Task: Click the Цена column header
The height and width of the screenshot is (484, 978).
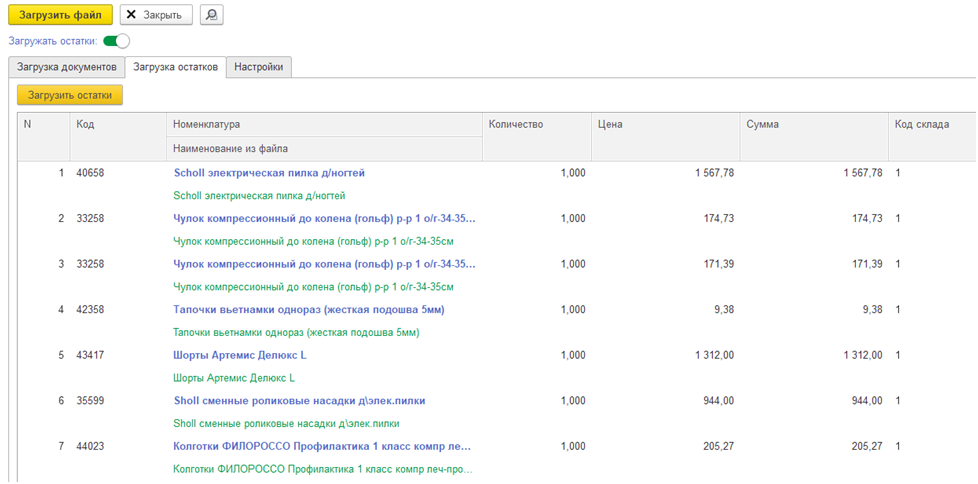Action: point(666,137)
